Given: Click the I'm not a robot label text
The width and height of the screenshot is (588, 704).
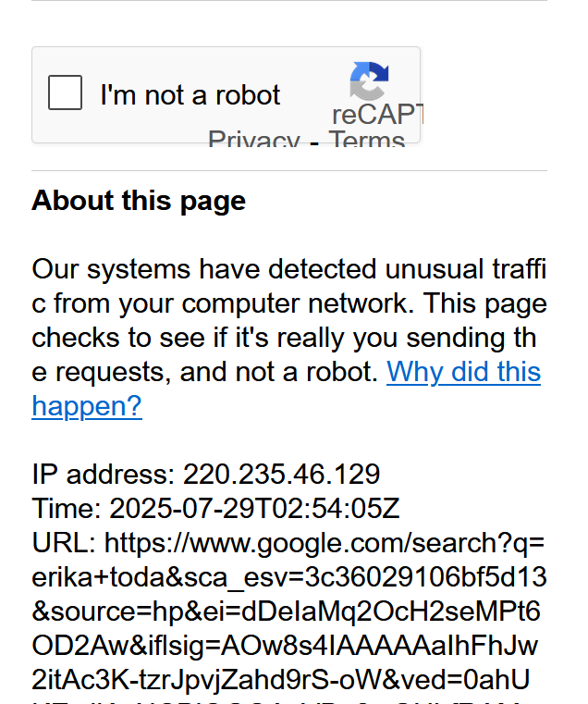Looking at the screenshot, I should [x=190, y=95].
